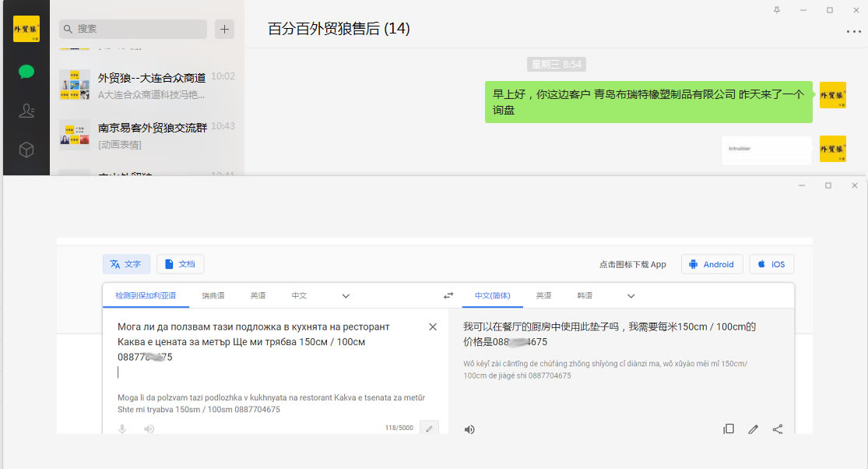Select 韩语 as the target language
The image size is (868, 469).
click(585, 296)
